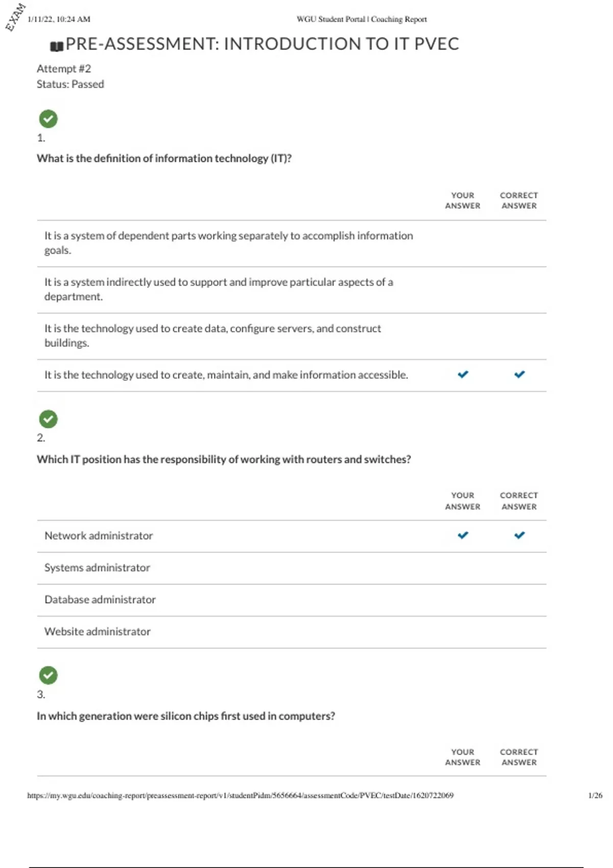
Task: Click the 1/26 page number indicator
Action: point(595,795)
